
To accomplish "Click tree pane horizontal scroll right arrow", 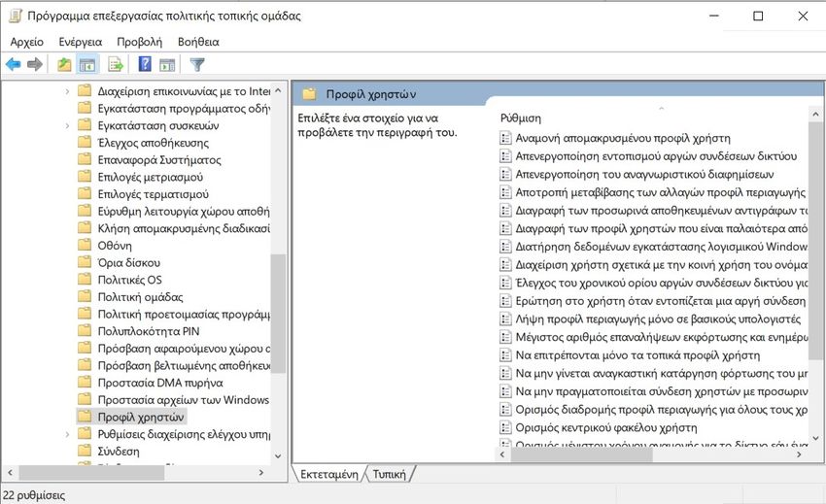I will click(x=261, y=472).
